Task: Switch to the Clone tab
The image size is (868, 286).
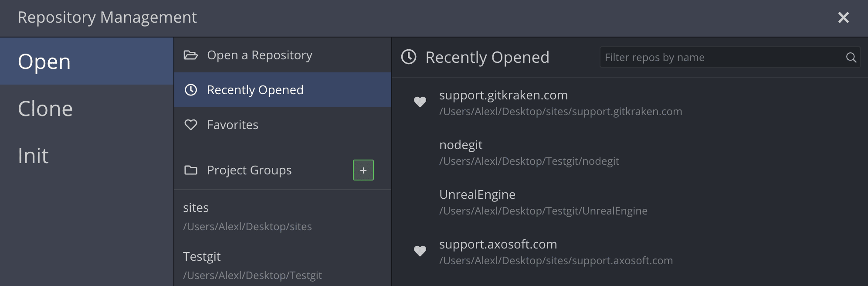Action: pos(45,109)
